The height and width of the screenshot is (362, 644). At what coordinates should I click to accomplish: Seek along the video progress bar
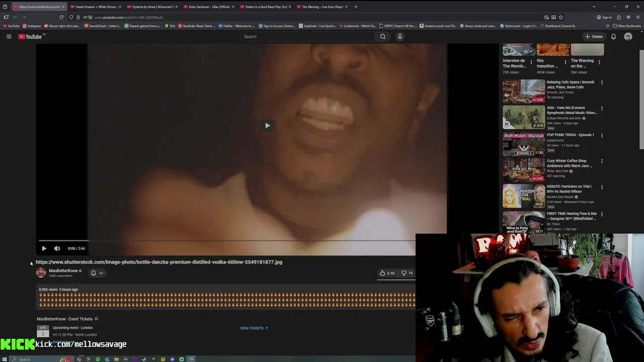(x=226, y=241)
